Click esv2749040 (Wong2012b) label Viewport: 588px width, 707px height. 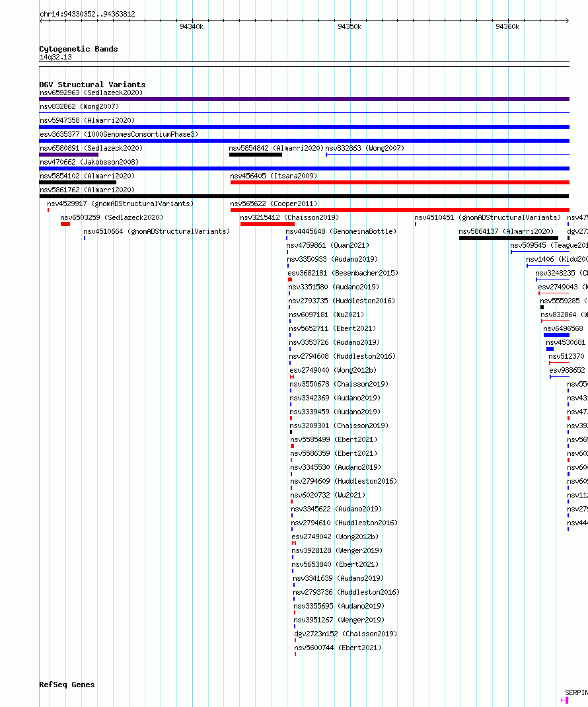click(333, 370)
